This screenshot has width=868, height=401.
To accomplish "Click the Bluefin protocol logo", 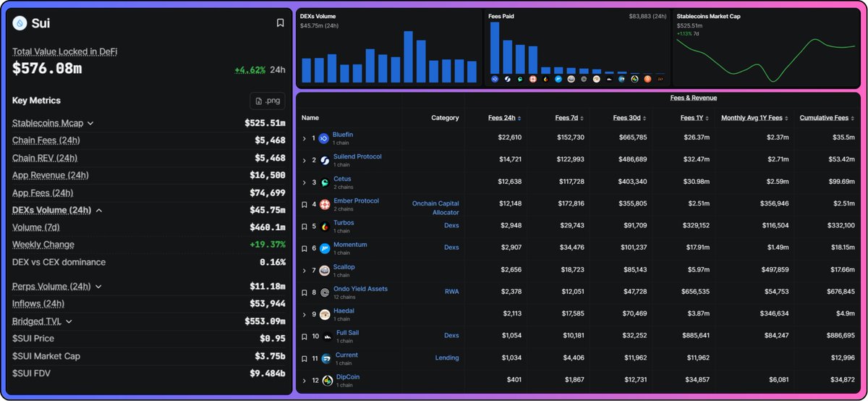I will tap(323, 138).
